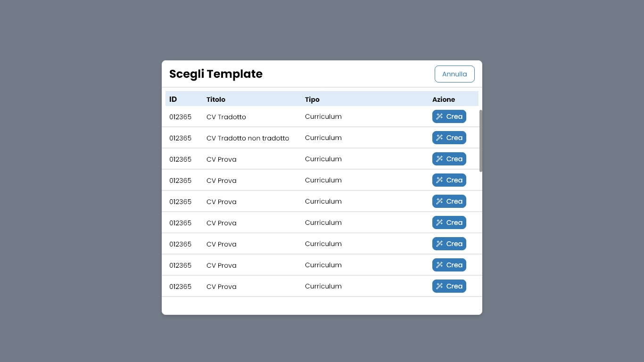
Task: Click the wand icon on the second CV Prova row
Action: point(439,180)
